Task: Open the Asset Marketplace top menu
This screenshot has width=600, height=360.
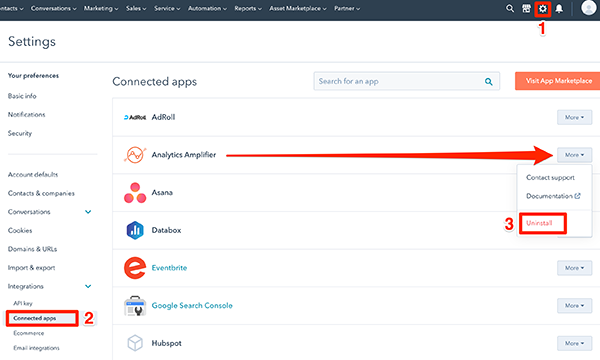Action: coord(298,8)
